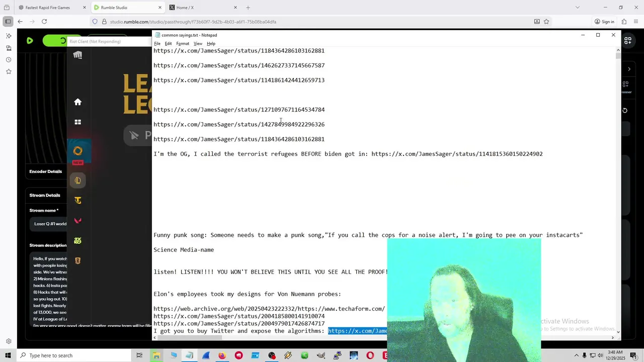644x362 pixels.
Task: Open Firefox sidebar settings gear
Action: [9, 341]
